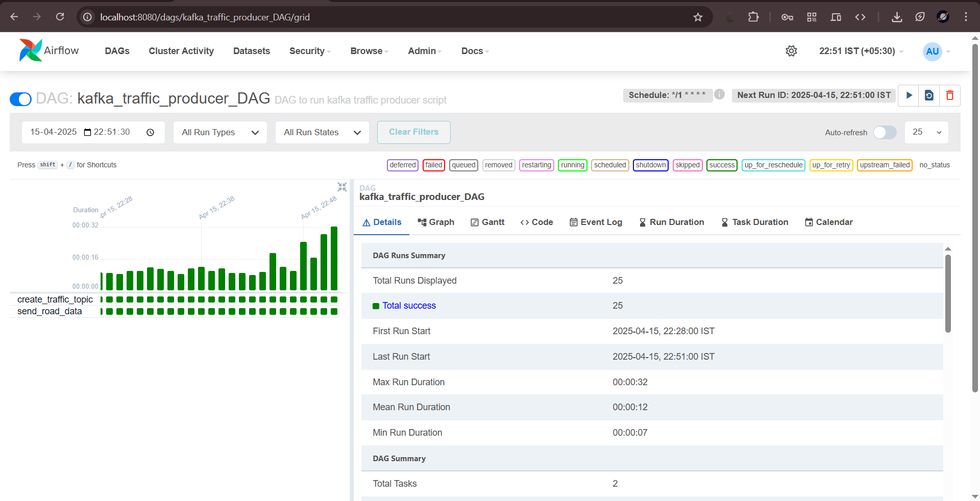980x501 pixels.
Task: Open the Total success link
Action: click(409, 305)
